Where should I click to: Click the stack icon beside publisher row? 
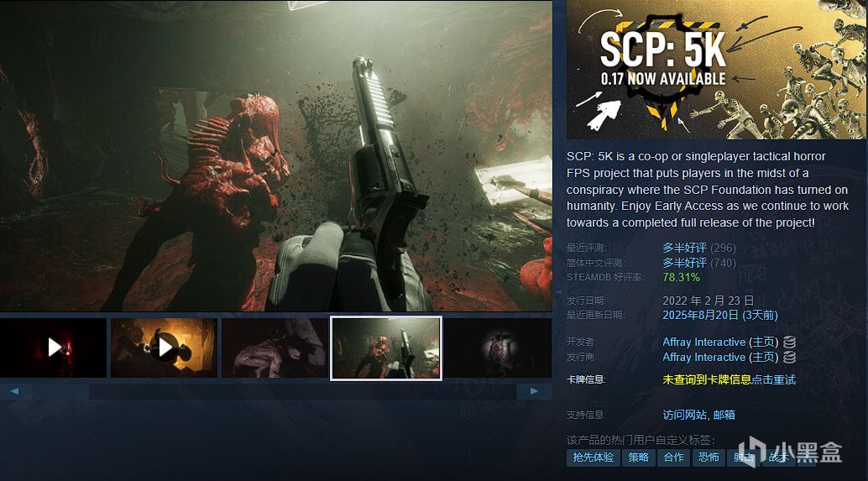[789, 357]
